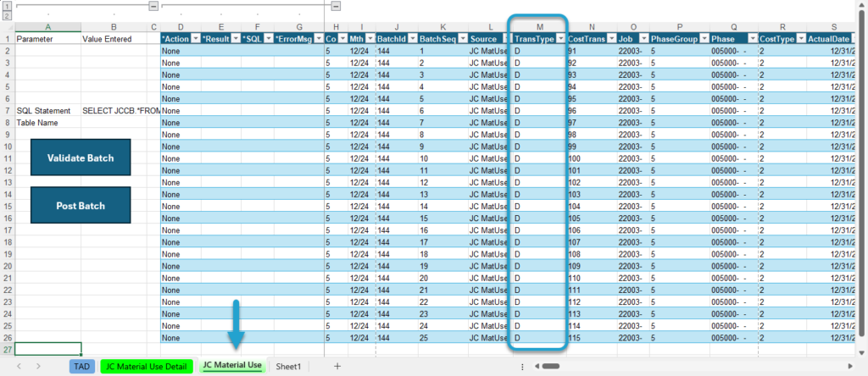868x376 pixels.
Task: Click vertical scrollbar down arrow
Action: pyautogui.click(x=861, y=352)
